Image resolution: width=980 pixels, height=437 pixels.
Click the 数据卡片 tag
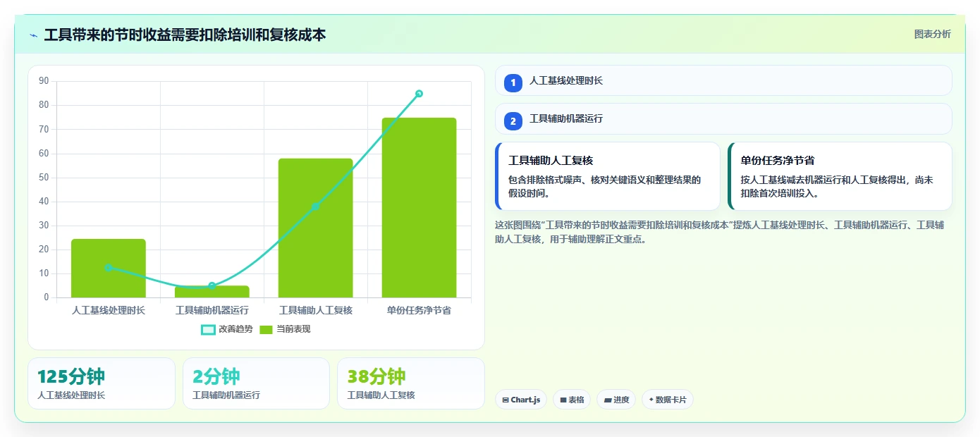point(667,400)
